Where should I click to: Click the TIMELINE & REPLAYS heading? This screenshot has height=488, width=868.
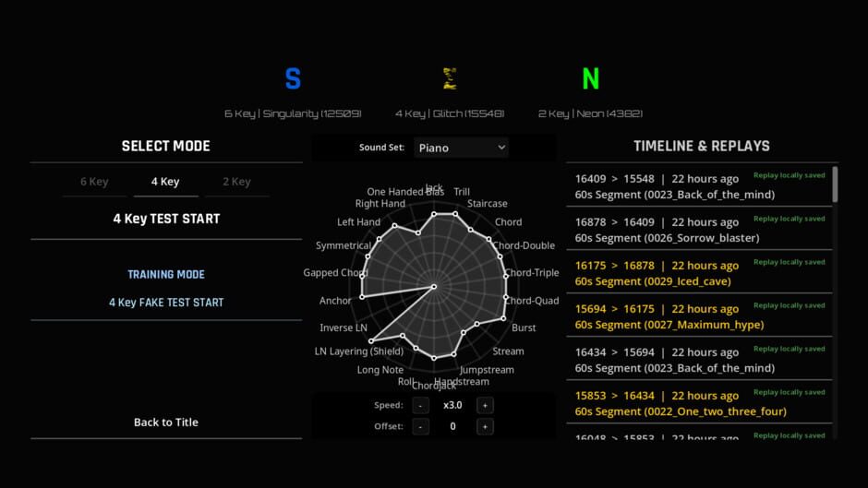702,146
